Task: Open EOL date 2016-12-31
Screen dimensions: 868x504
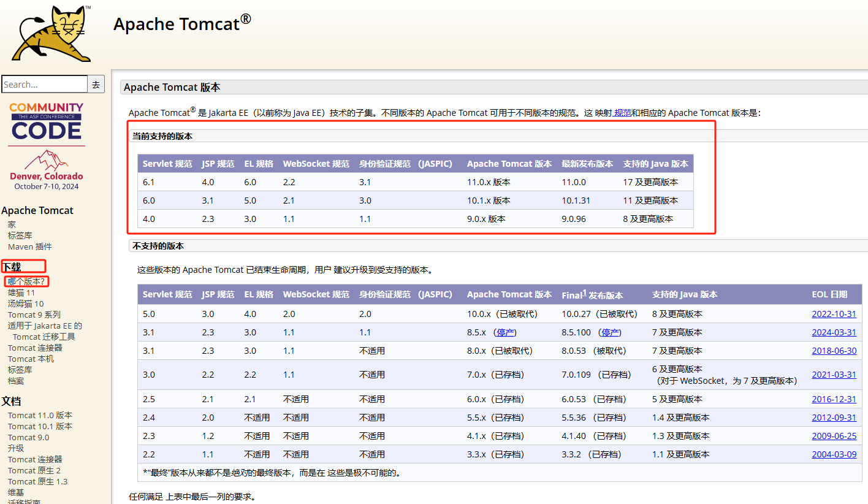Action: (834, 399)
